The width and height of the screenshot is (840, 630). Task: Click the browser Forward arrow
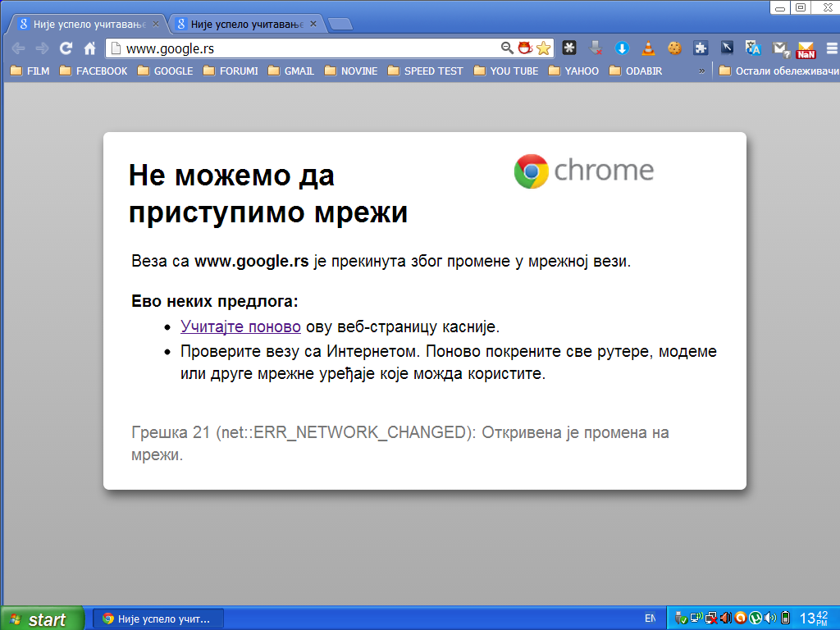pyautogui.click(x=43, y=48)
